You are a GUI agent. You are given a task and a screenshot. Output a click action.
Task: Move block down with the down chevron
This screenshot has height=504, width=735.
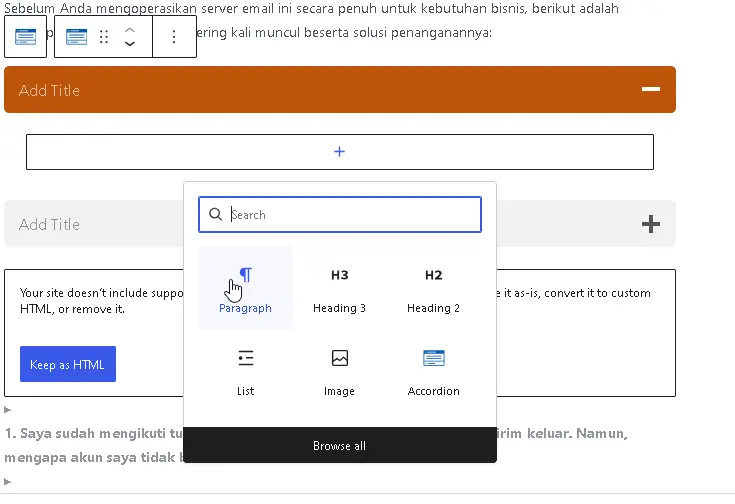point(130,44)
